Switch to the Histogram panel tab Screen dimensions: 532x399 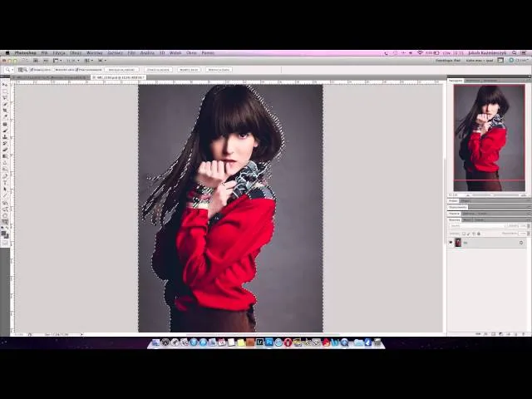472,81
